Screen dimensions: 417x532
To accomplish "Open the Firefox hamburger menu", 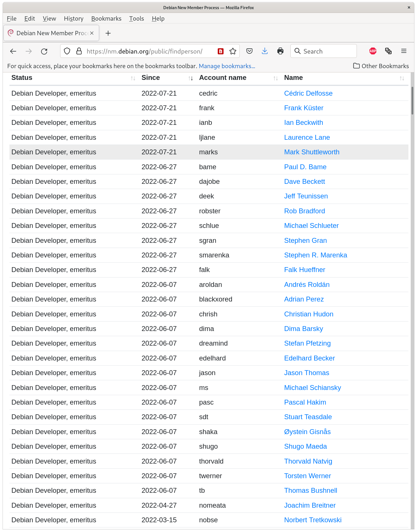I will 404,51.
